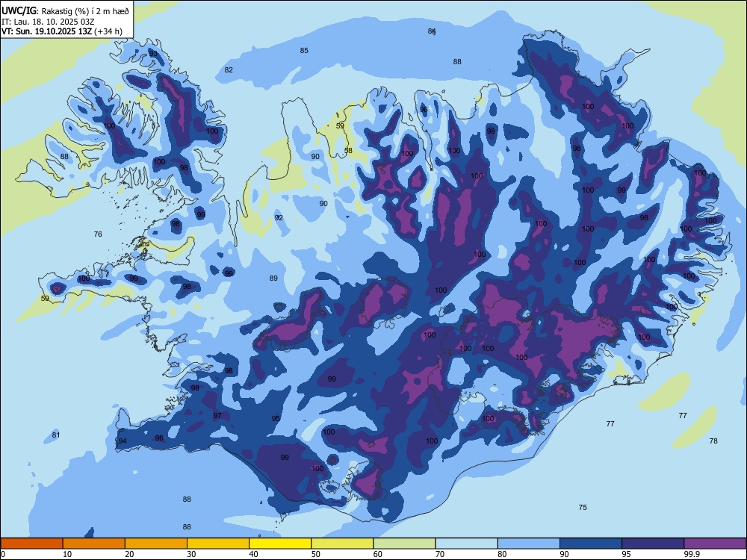The width and height of the screenshot is (747, 560).
Task: Select the medium blue 80–90 legend swatch
Action: [529, 544]
